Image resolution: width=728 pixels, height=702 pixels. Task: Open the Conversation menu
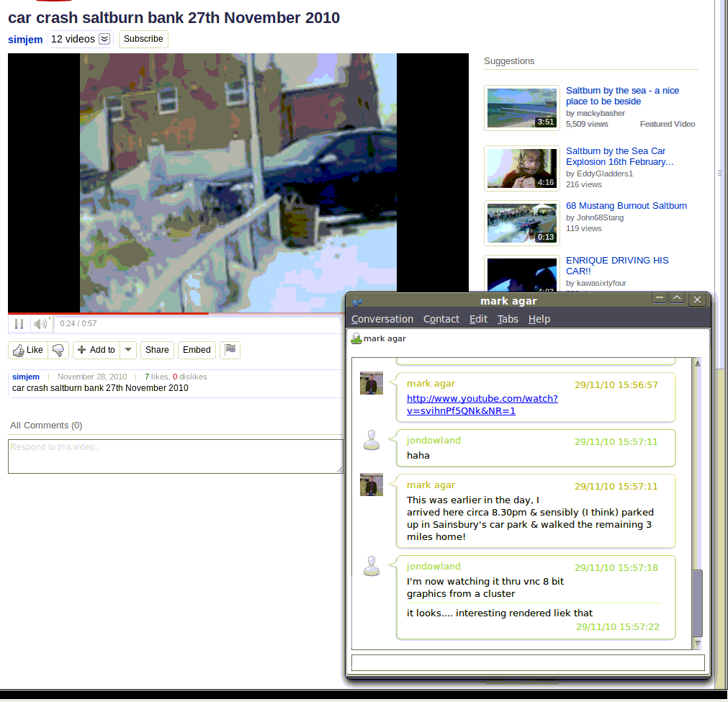click(x=382, y=319)
